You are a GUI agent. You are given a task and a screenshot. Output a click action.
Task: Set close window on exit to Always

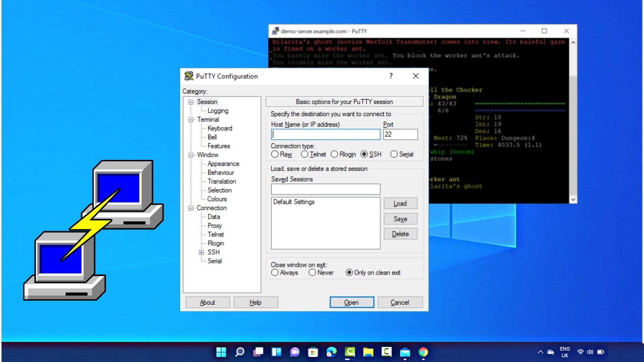tap(285, 273)
